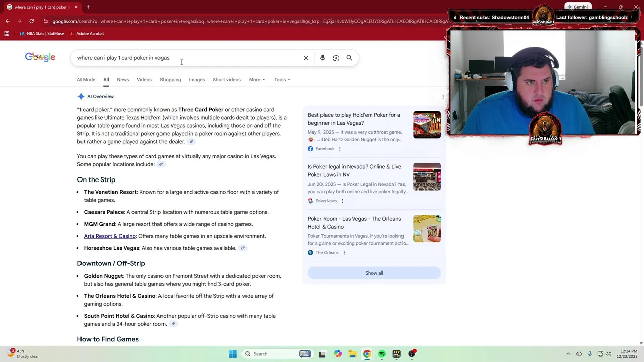Viewport: 644px width, 362px height.
Task: Switch to Chrome in the taskbar
Action: click(x=367, y=354)
